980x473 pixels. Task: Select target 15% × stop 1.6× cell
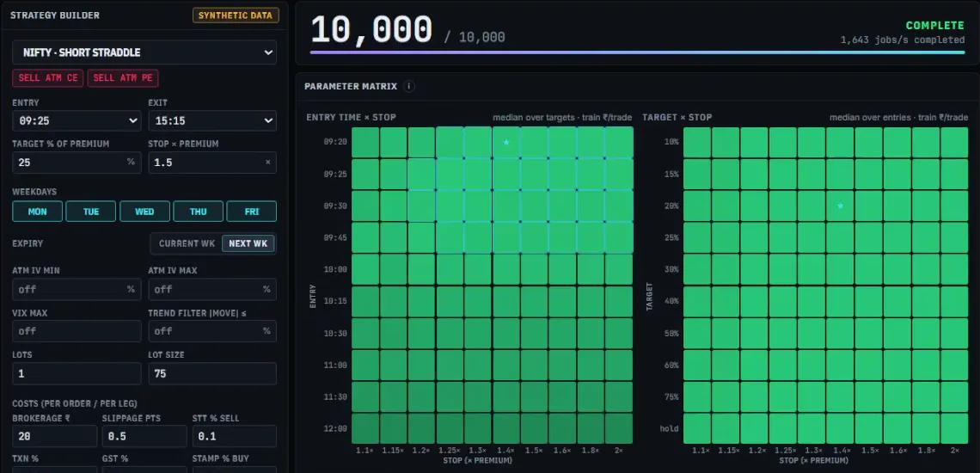(897, 174)
